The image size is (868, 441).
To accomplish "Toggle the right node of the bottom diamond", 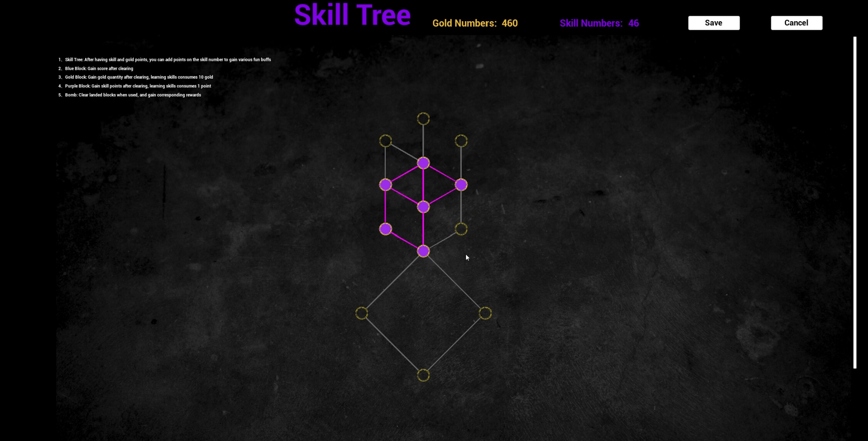I will coord(485,313).
